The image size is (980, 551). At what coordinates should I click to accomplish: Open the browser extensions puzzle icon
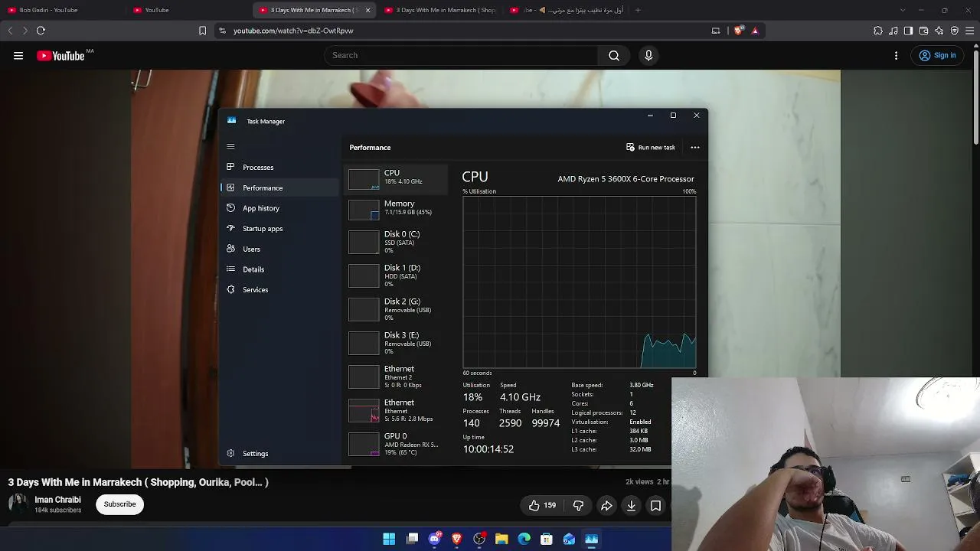(x=878, y=31)
